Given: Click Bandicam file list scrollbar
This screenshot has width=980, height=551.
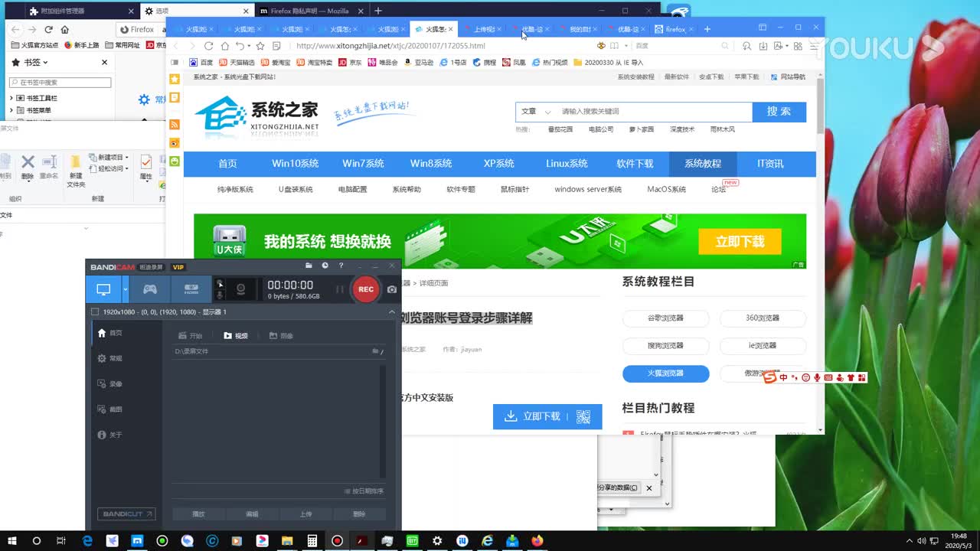Looking at the screenshot, I should coord(382,421).
